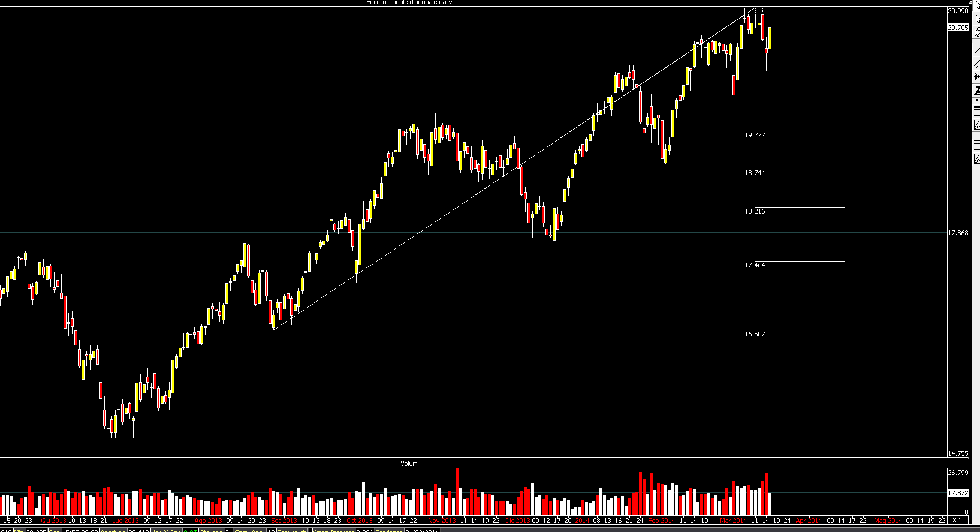The height and width of the screenshot is (532, 980).
Task: Click the 20.990 price axis label
Action: pos(958,11)
